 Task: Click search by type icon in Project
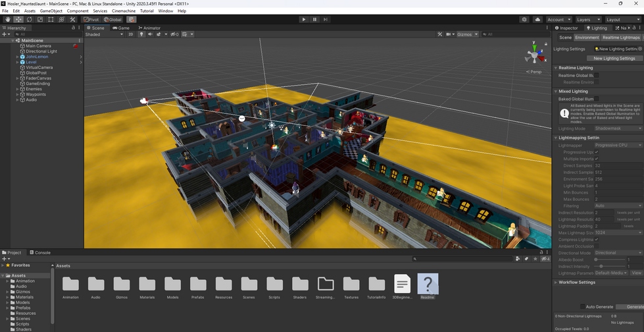coord(518,259)
